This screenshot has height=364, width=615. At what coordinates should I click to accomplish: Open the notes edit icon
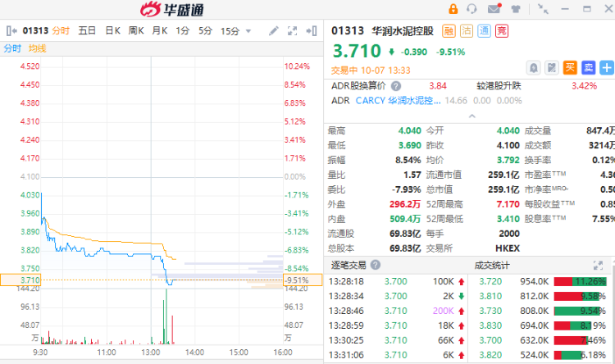552,68
